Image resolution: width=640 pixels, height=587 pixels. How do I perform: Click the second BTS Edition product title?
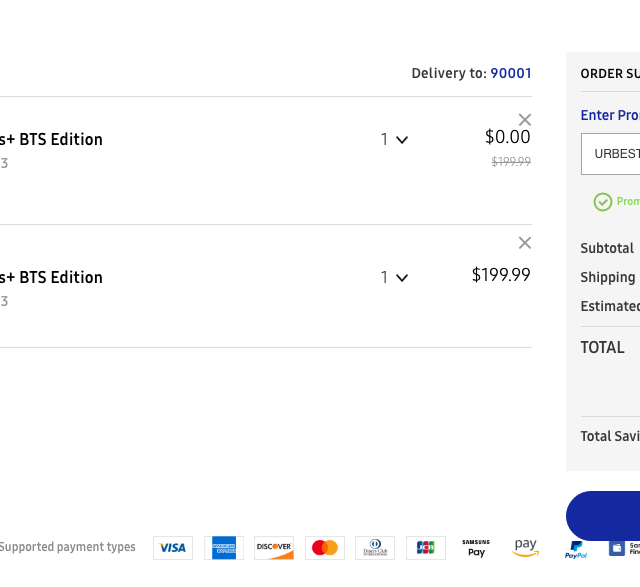tap(52, 278)
